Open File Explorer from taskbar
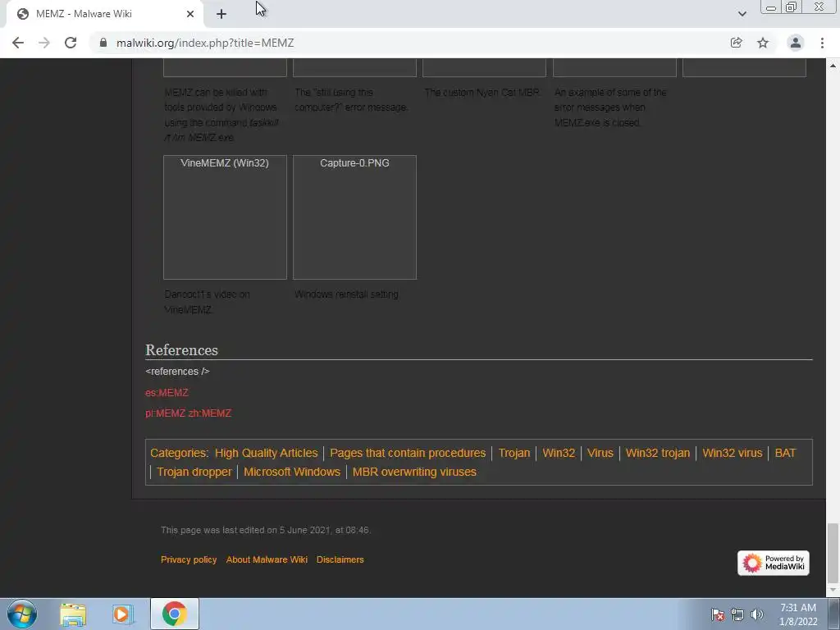This screenshot has height=630, width=840. click(x=73, y=614)
